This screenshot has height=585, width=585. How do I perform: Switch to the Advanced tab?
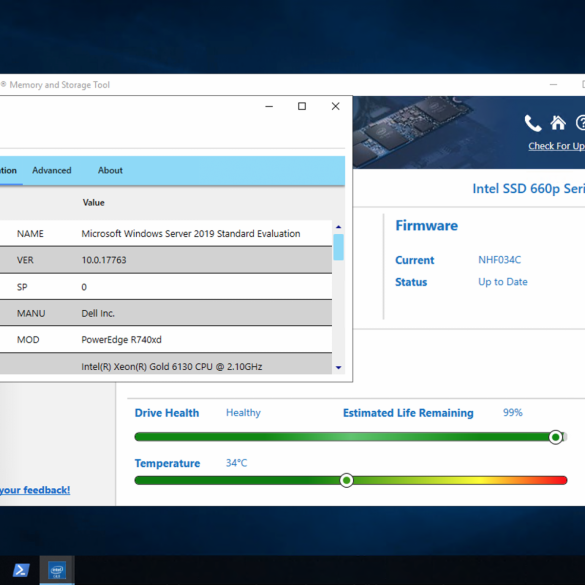(x=52, y=171)
